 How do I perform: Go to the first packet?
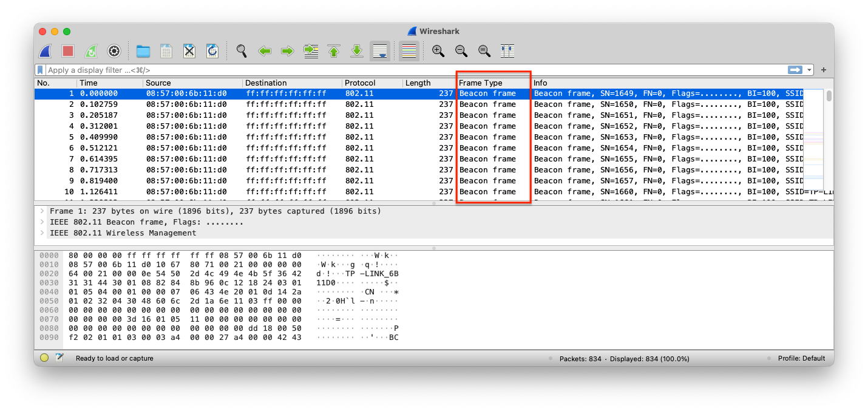coord(334,51)
